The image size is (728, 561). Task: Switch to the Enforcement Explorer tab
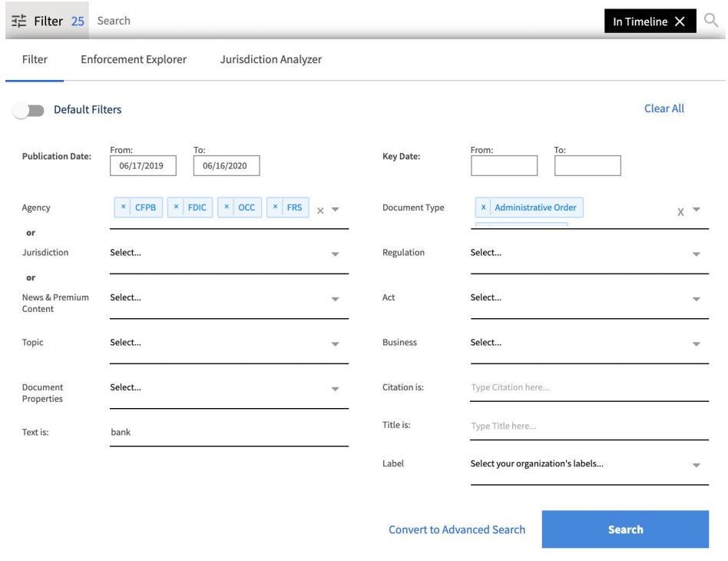tap(134, 59)
